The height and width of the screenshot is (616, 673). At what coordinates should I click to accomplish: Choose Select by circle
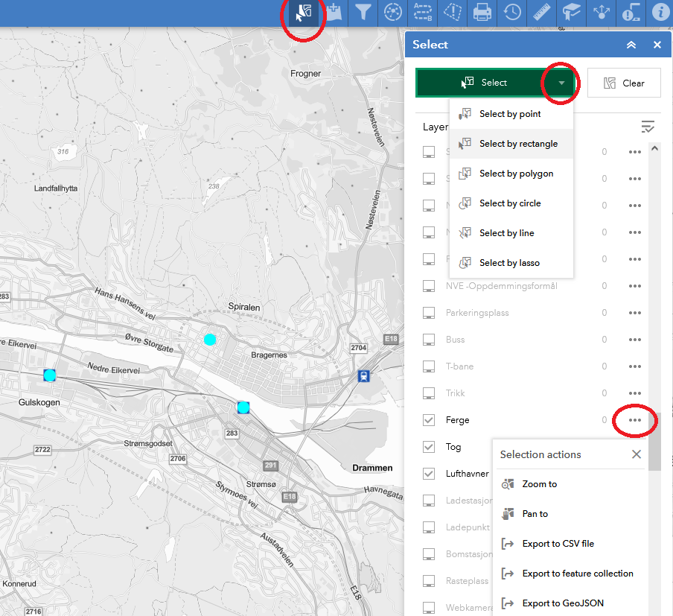coord(511,203)
